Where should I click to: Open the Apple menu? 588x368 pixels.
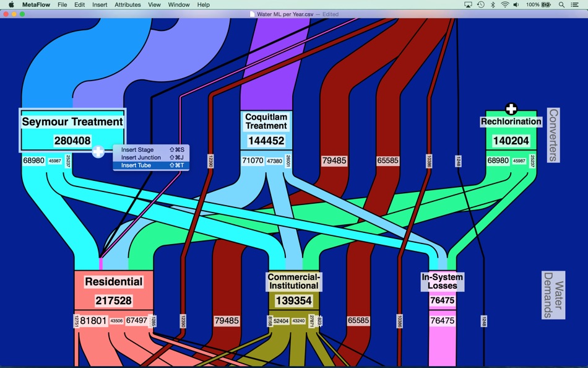point(11,4)
